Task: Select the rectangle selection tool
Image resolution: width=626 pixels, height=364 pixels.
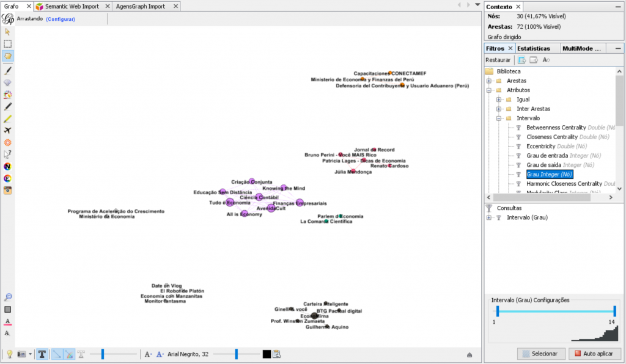Action: pos(8,44)
